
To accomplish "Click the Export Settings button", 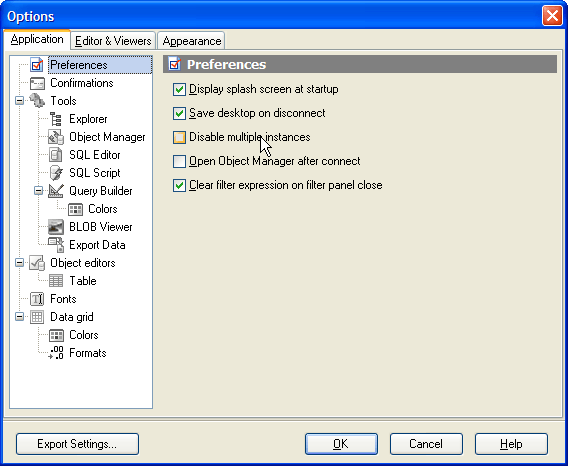I will (77, 444).
